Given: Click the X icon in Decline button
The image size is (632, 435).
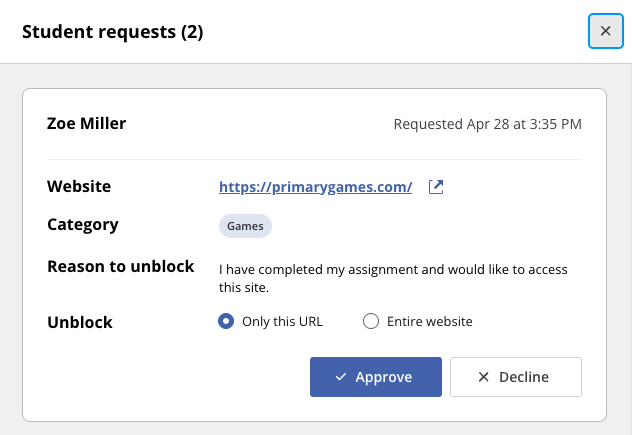Looking at the screenshot, I should [x=483, y=377].
